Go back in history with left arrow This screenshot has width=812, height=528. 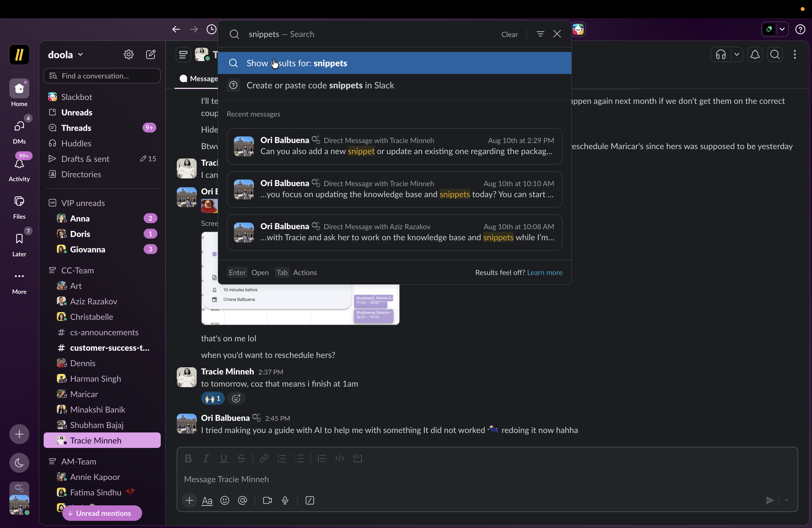pos(176,29)
